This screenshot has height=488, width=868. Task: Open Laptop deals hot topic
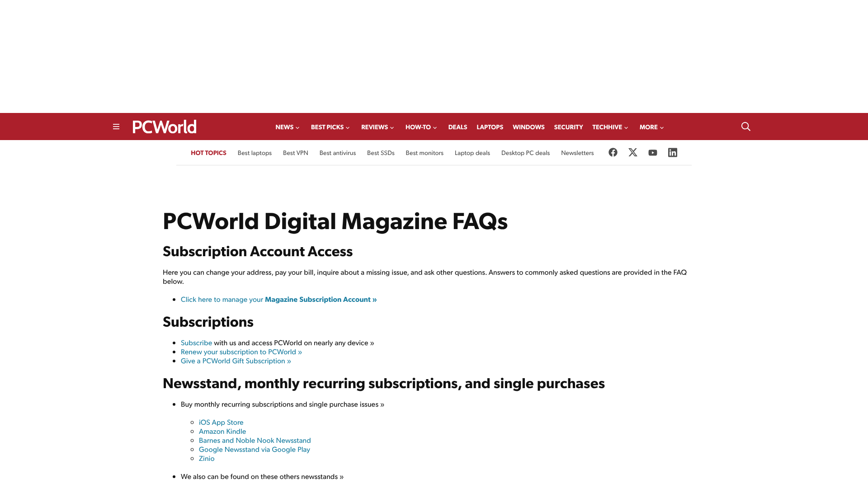coord(472,153)
